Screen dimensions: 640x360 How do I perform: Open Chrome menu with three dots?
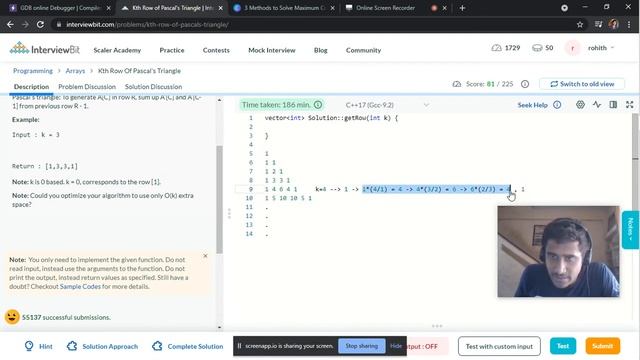[x=629, y=24]
